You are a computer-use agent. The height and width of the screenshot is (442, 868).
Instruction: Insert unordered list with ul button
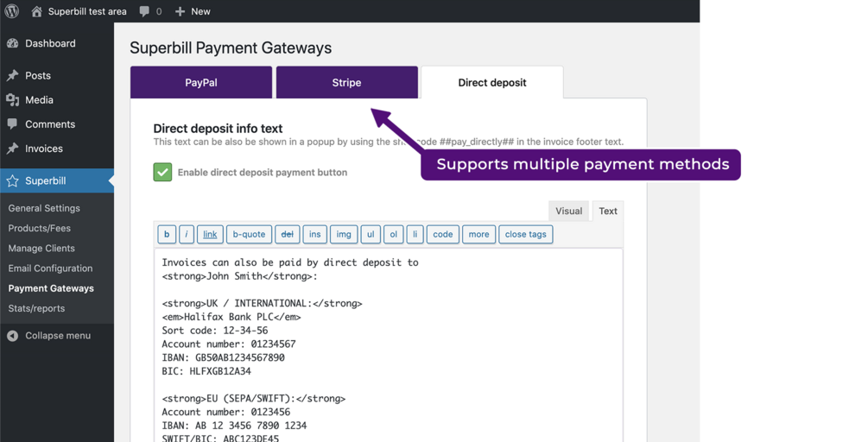[x=371, y=234]
